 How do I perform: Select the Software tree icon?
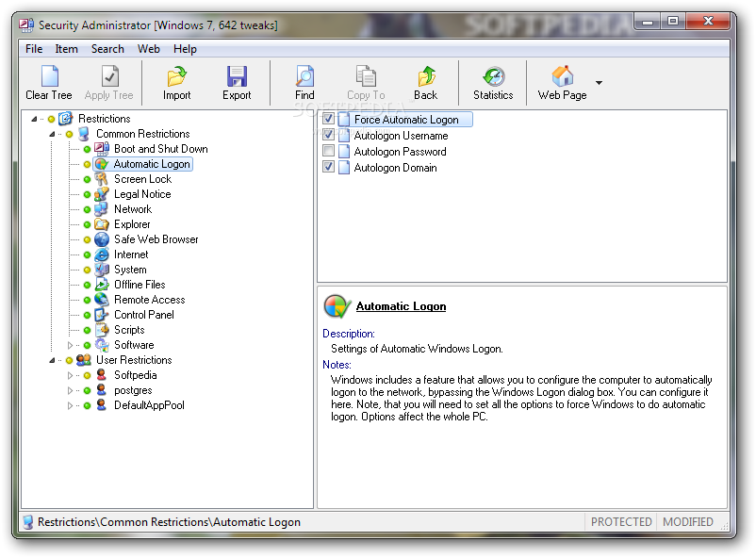point(102,345)
